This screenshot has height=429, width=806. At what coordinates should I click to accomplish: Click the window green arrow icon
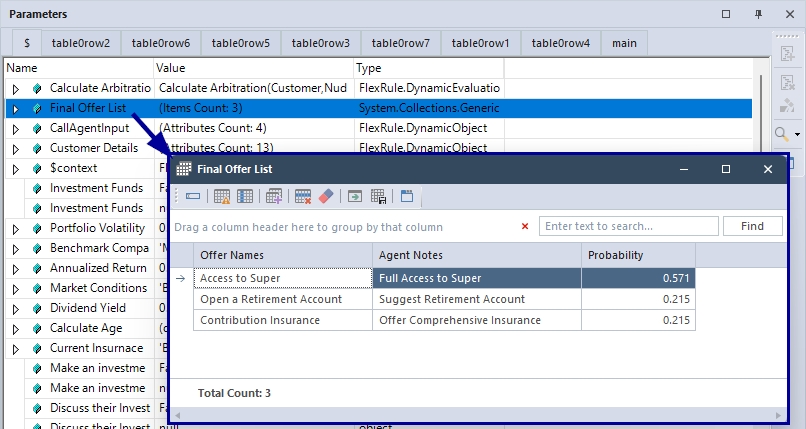(355, 196)
